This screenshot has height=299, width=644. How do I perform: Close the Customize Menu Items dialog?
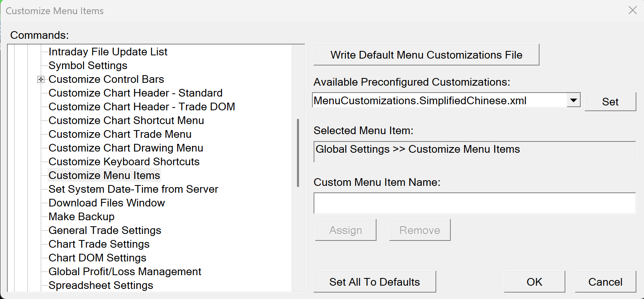[x=632, y=11]
